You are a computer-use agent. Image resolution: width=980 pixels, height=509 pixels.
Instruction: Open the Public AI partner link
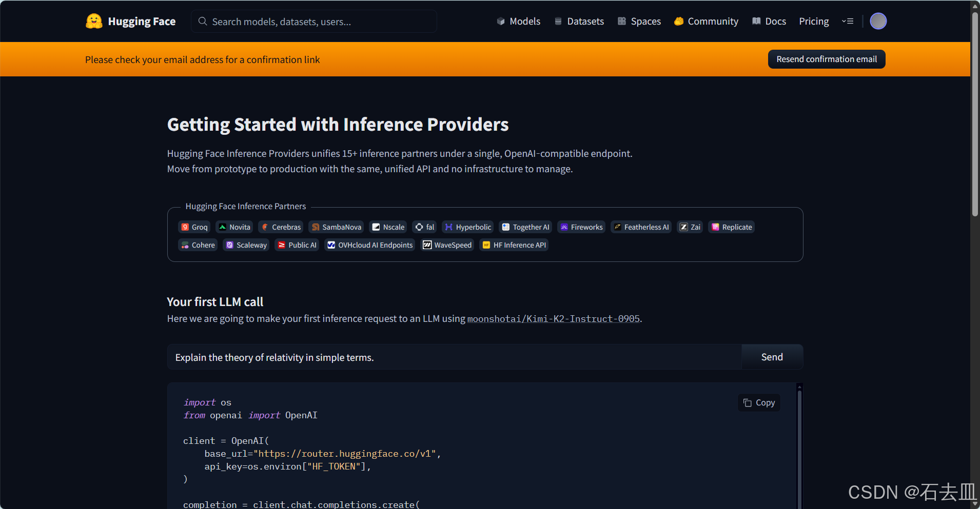tap(297, 245)
